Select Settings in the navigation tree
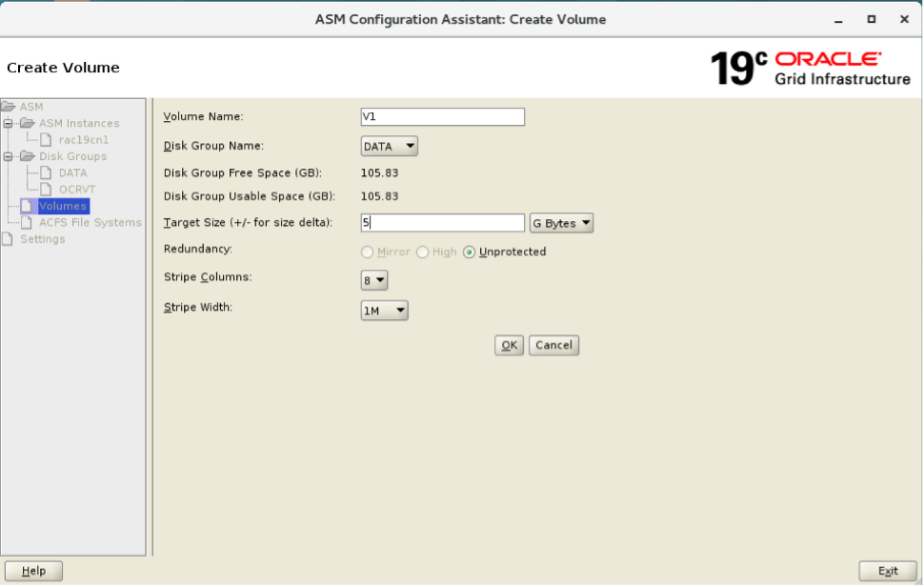This screenshot has height=587, width=924. (43, 238)
